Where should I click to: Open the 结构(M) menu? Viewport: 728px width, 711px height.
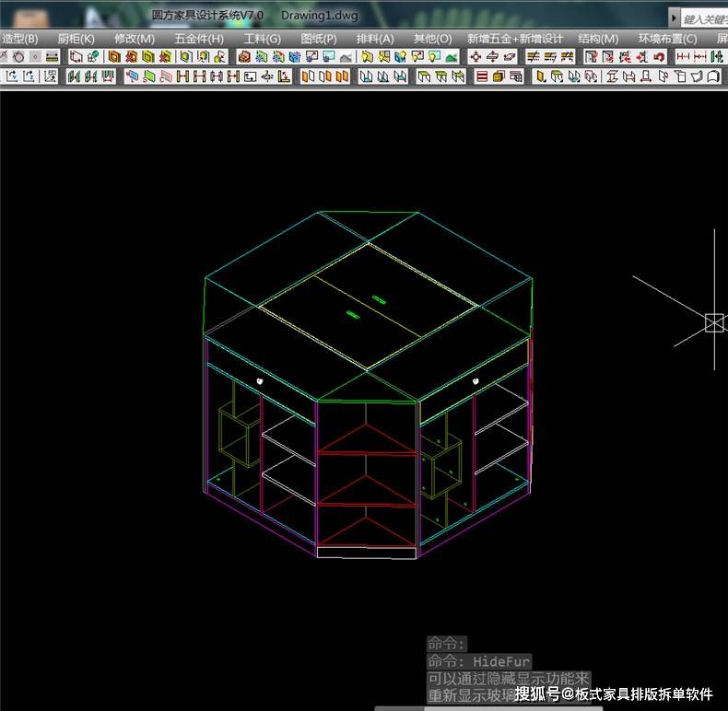[598, 39]
